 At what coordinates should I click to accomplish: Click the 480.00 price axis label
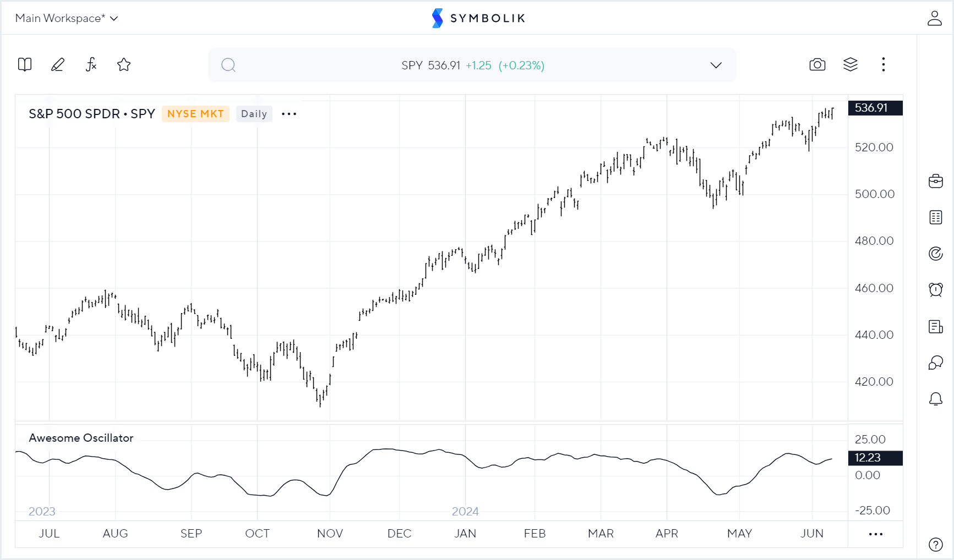(x=874, y=241)
